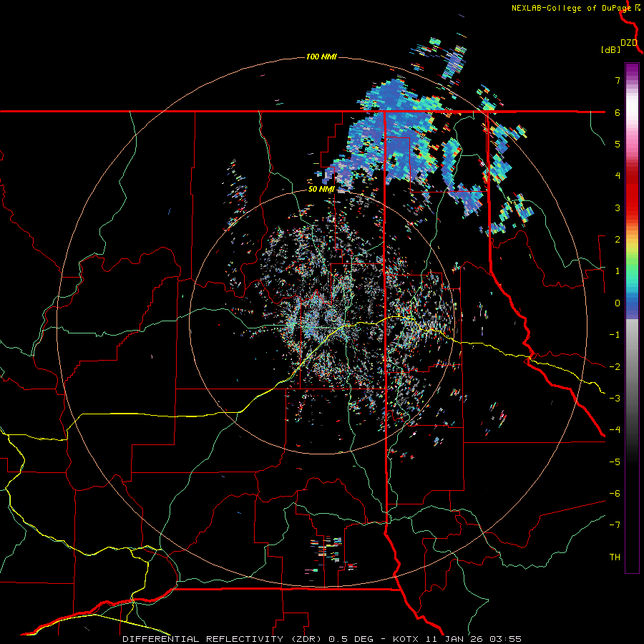644x644 pixels.
Task: Click the minus 1 tick label on the scale
Action: 615,335
